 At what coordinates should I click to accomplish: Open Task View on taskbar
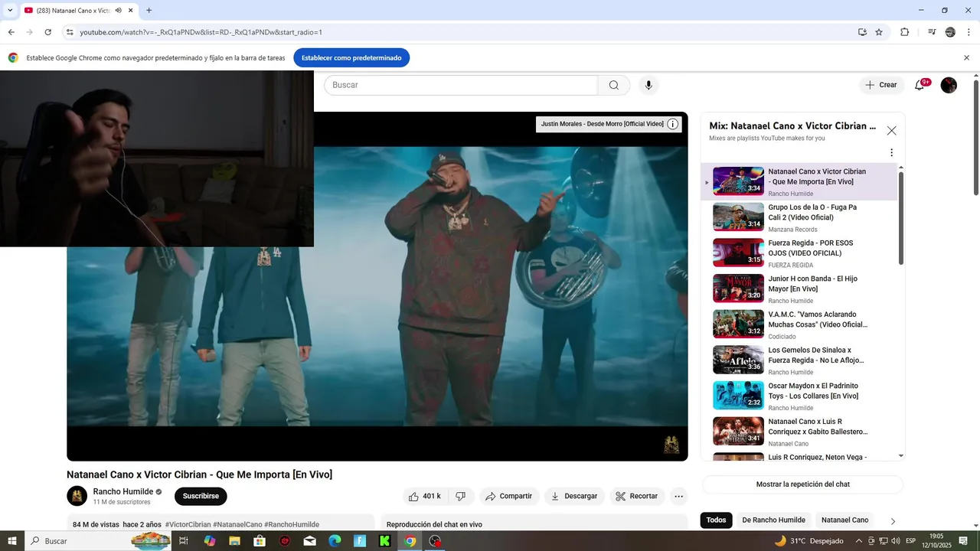(184, 541)
